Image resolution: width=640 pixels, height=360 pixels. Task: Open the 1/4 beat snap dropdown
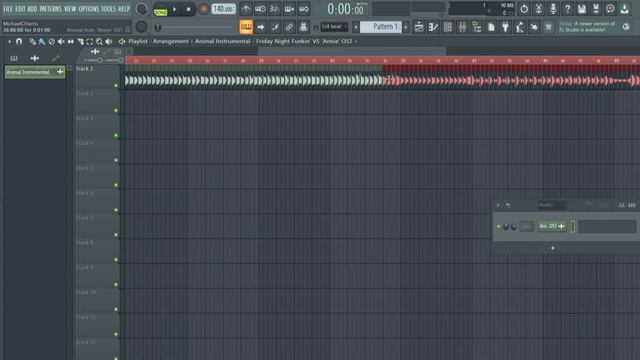click(334, 27)
